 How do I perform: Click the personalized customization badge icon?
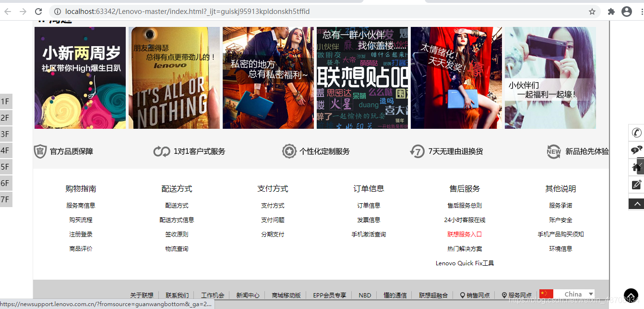289,151
